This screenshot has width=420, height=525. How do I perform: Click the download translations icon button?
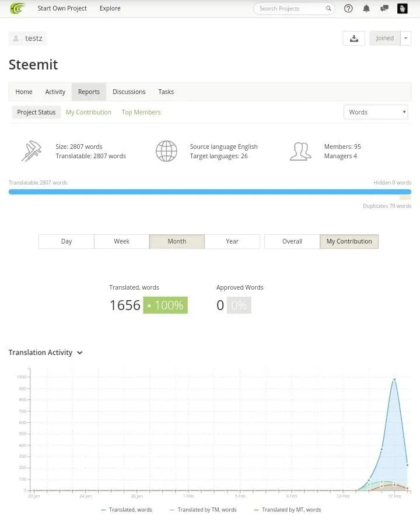[353, 38]
